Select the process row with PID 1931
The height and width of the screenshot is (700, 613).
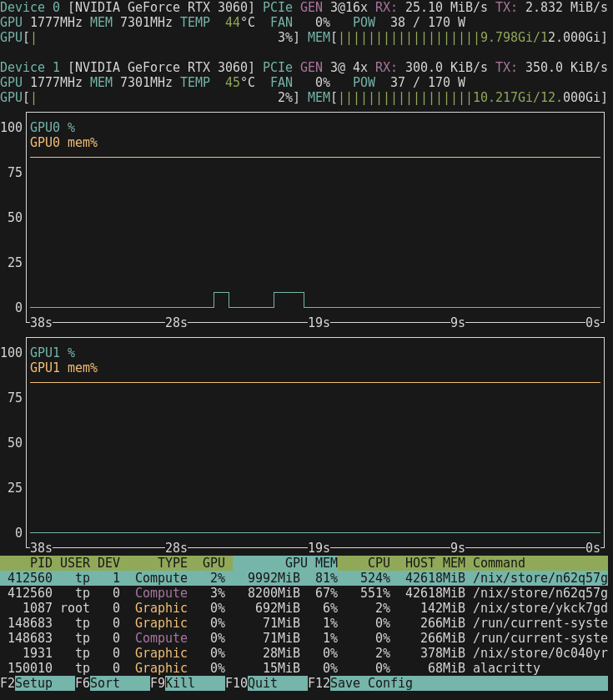(305, 653)
